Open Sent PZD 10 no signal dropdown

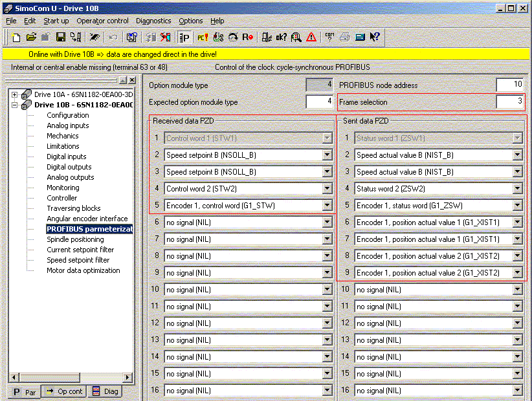pos(517,290)
